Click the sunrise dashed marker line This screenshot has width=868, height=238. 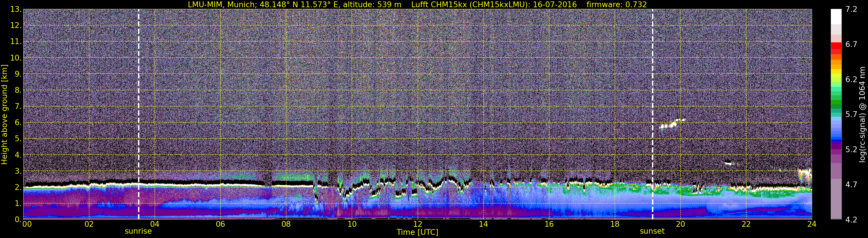coord(139,114)
